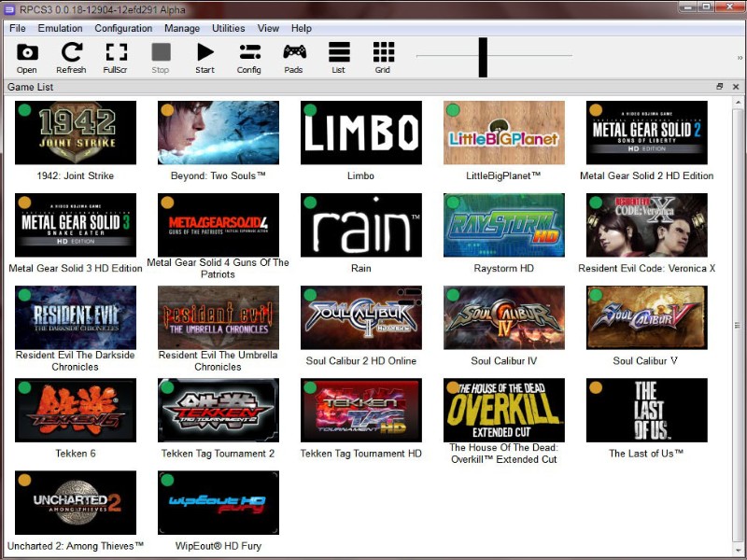Image resolution: width=747 pixels, height=560 pixels.
Task: Select The Last of Us thumbnail
Action: click(647, 410)
